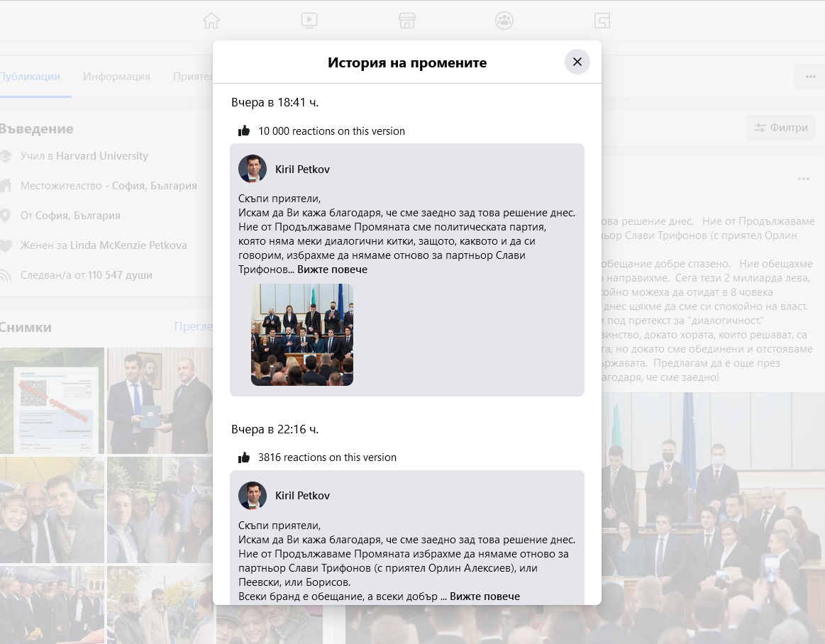The height and width of the screenshot is (644, 825).
Task: Switch to the Публикации tab
Action: (30, 77)
